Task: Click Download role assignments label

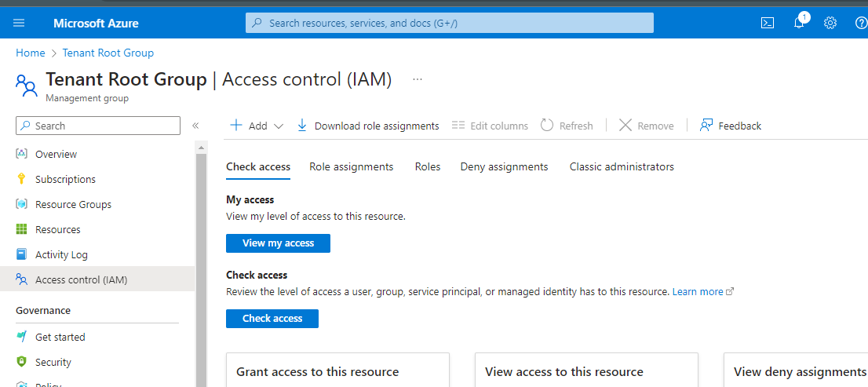Action: (377, 126)
